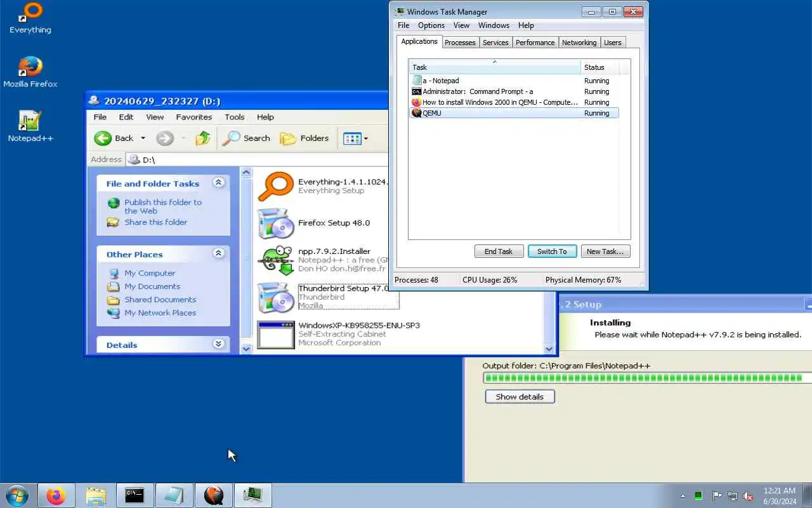This screenshot has height=508, width=812.
Task: Open the Notepad taskbar button
Action: pyautogui.click(x=174, y=495)
